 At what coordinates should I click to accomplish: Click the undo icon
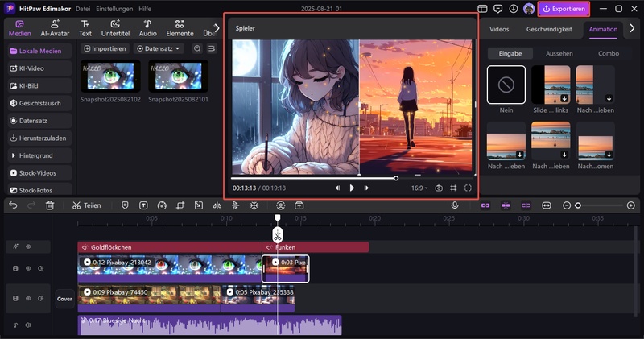13,205
